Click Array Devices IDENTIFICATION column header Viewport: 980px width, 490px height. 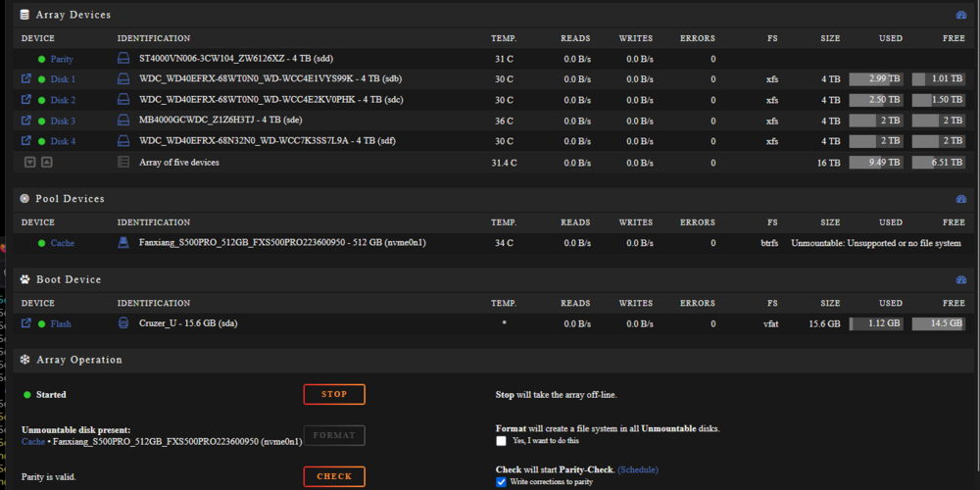[x=154, y=38]
